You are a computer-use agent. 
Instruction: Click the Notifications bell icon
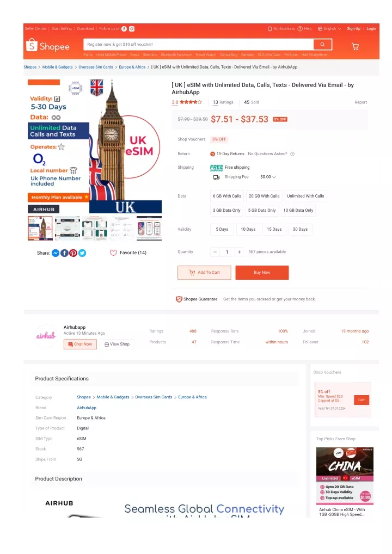pyautogui.click(x=269, y=29)
